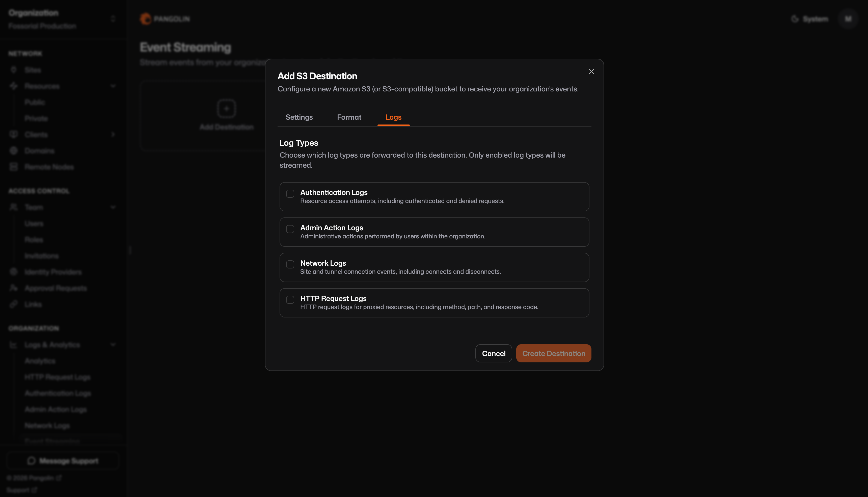Click the Message Support button
Screen dimensions: 868x497
[x=62, y=461]
